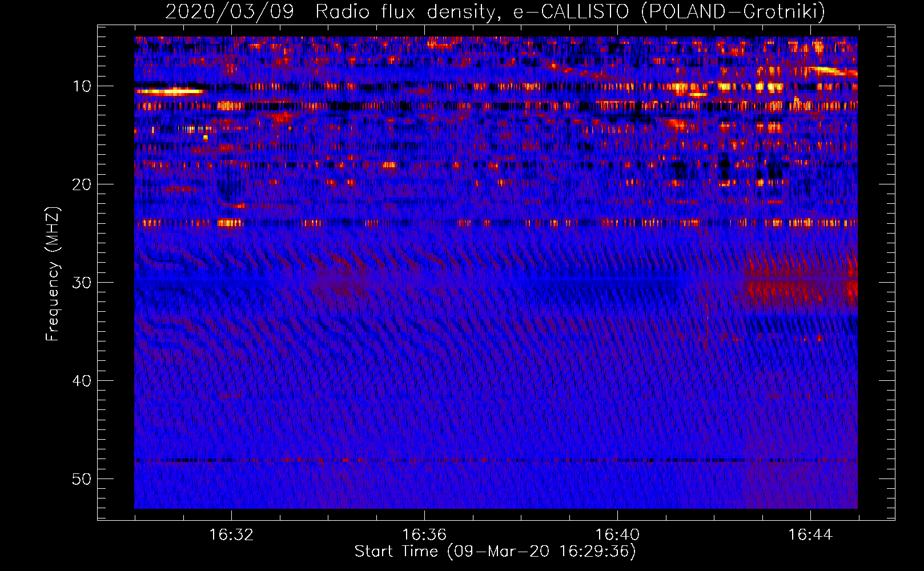The image size is (924, 571).
Task: Click the 'Start Time (09-Mar-20 16:29:36)' label
Action: (x=495, y=552)
